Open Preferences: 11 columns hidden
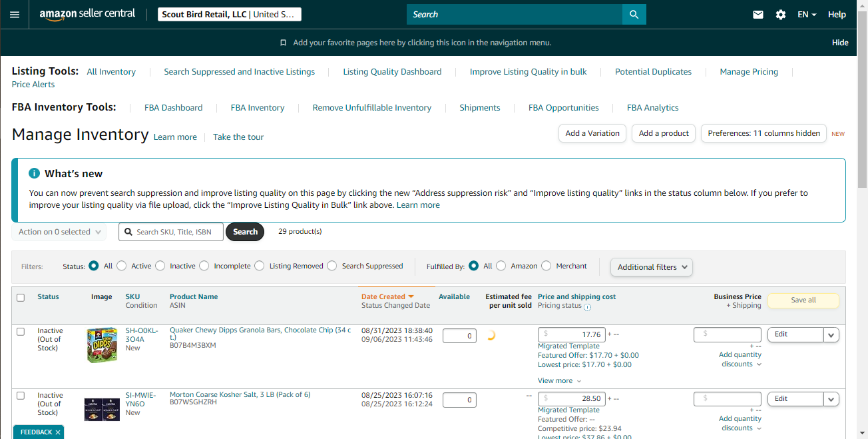This screenshot has height=439, width=868. (763, 133)
